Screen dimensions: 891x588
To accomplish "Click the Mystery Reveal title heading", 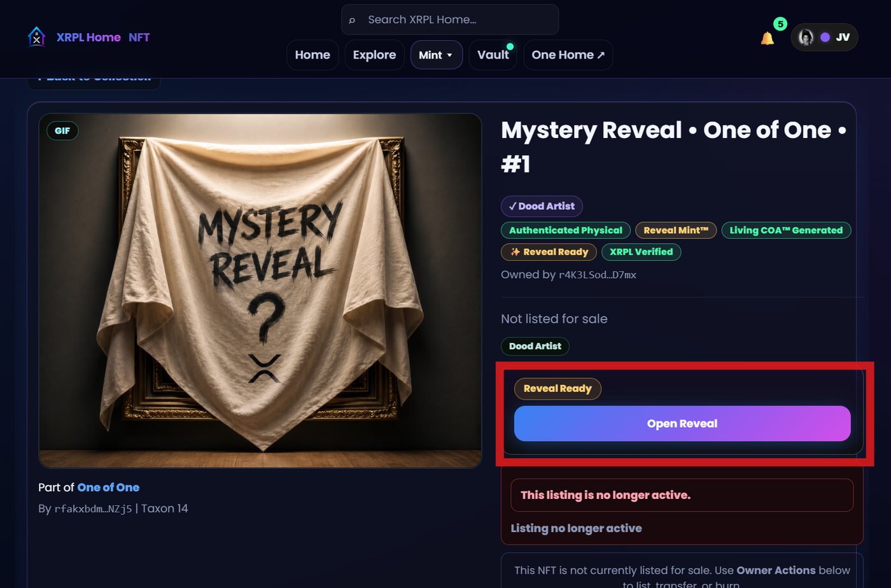I will pos(673,147).
